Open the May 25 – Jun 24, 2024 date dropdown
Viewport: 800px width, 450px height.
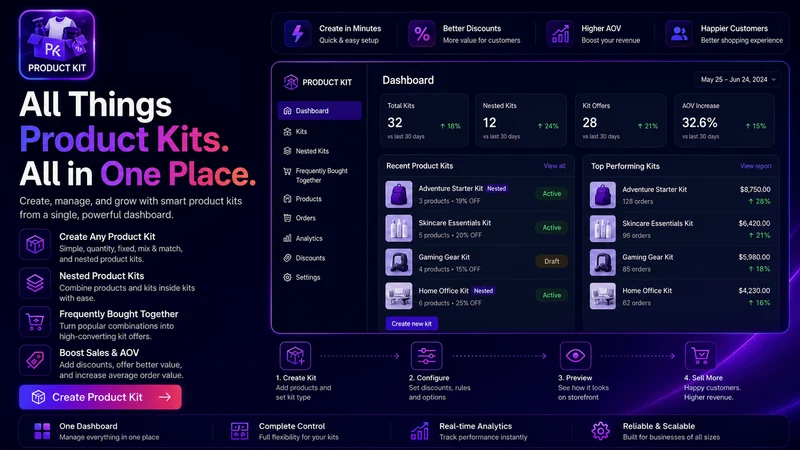click(737, 80)
